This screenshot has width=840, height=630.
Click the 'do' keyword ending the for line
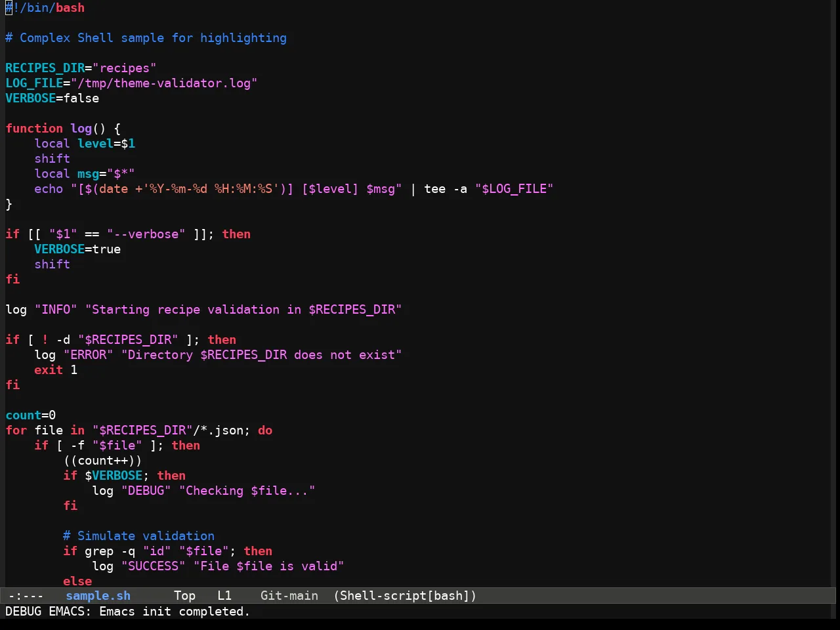(x=265, y=430)
